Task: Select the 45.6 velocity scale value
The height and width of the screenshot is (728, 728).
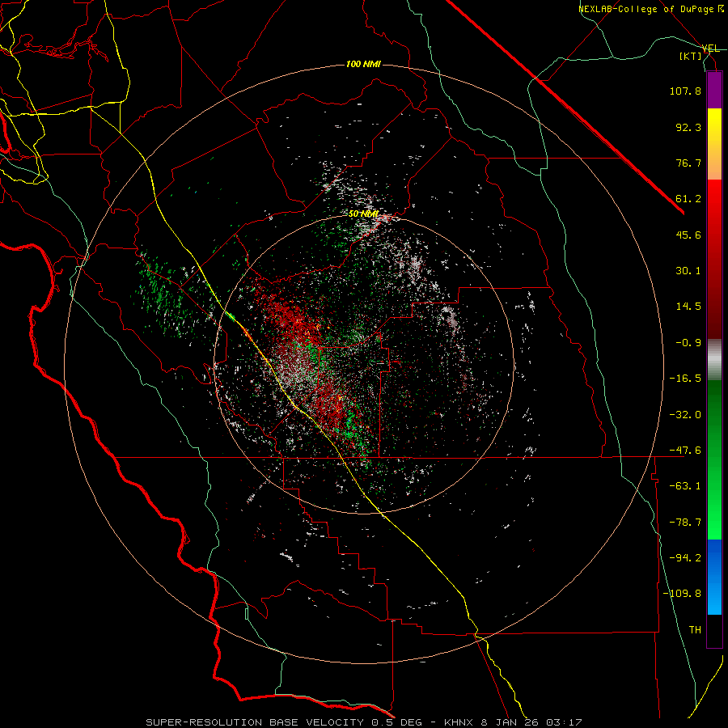Action: click(x=688, y=235)
